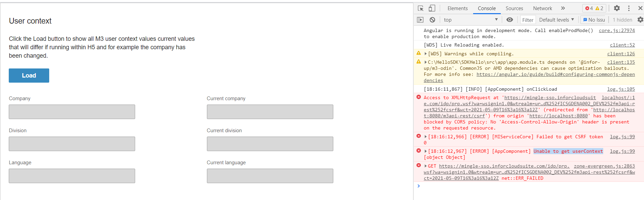
Task: Follow the core.js:27974 source link
Action: click(x=617, y=30)
